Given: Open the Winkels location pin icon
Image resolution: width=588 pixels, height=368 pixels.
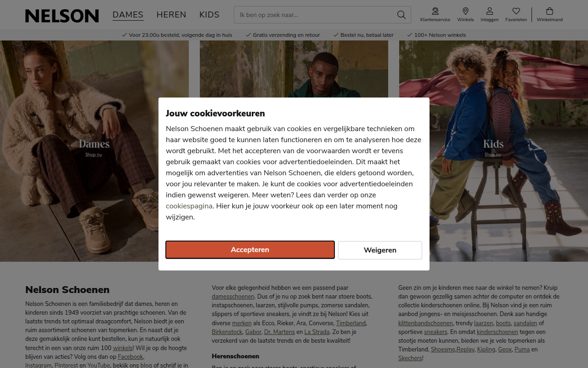Looking at the screenshot, I should [465, 11].
